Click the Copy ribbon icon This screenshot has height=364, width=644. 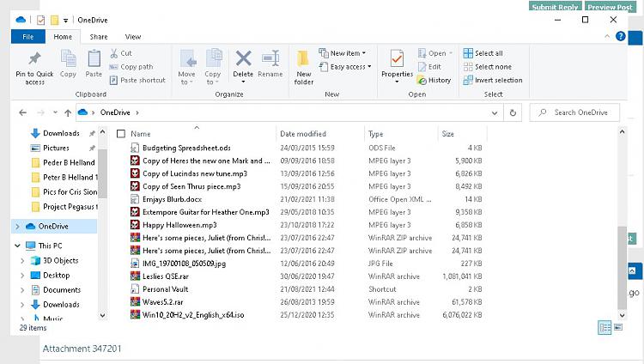tap(68, 58)
